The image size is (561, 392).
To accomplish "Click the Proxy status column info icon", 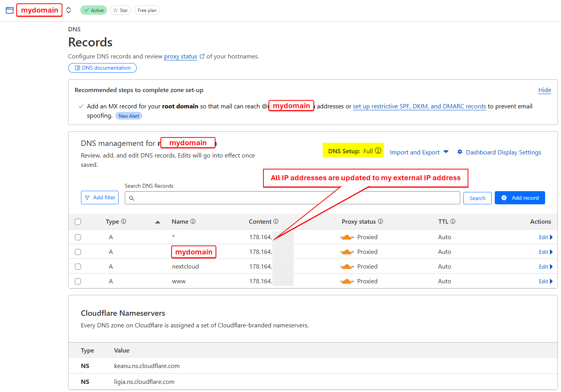I will 380,221.
